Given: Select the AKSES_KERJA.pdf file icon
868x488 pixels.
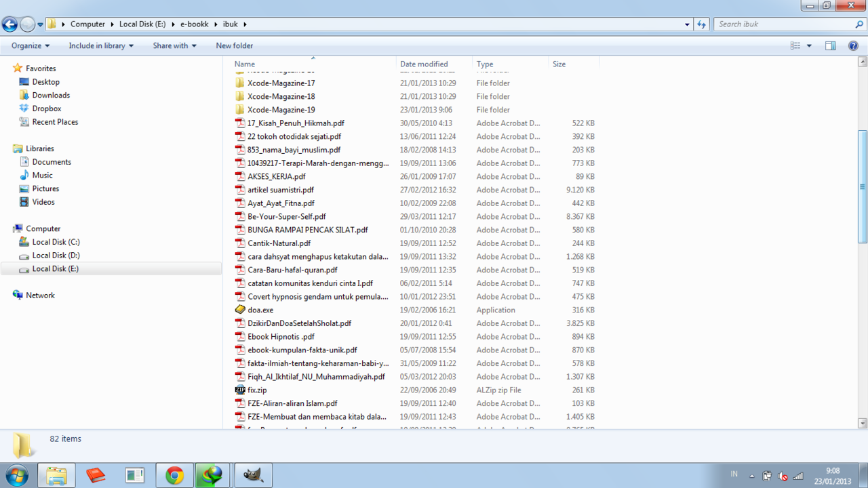Looking at the screenshot, I should tap(240, 176).
